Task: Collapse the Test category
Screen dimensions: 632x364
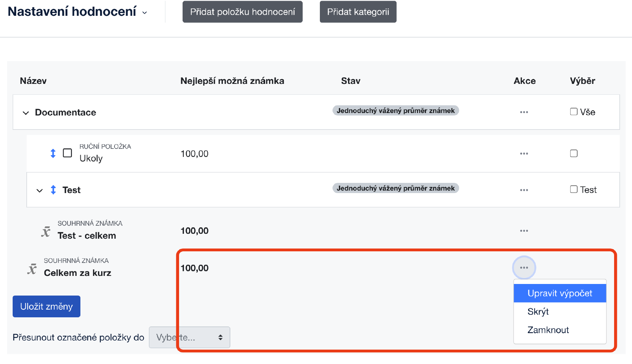Action: click(40, 191)
